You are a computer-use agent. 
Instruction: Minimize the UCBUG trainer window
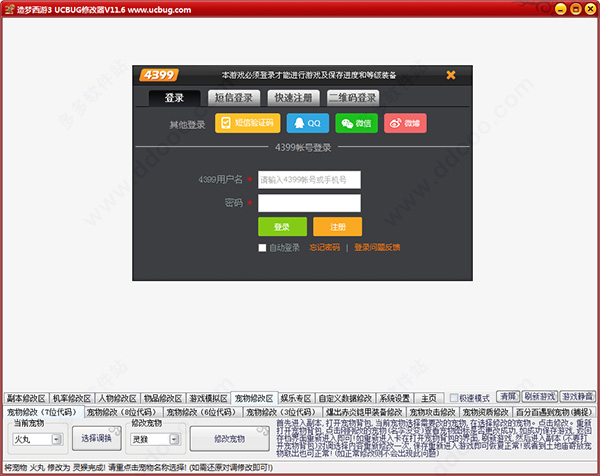(x=561, y=9)
